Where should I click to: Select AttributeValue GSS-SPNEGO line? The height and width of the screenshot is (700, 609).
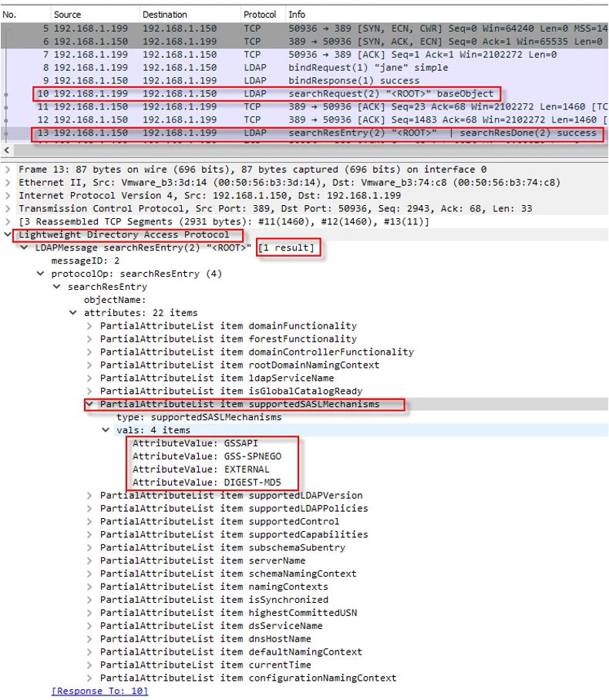[x=207, y=456]
